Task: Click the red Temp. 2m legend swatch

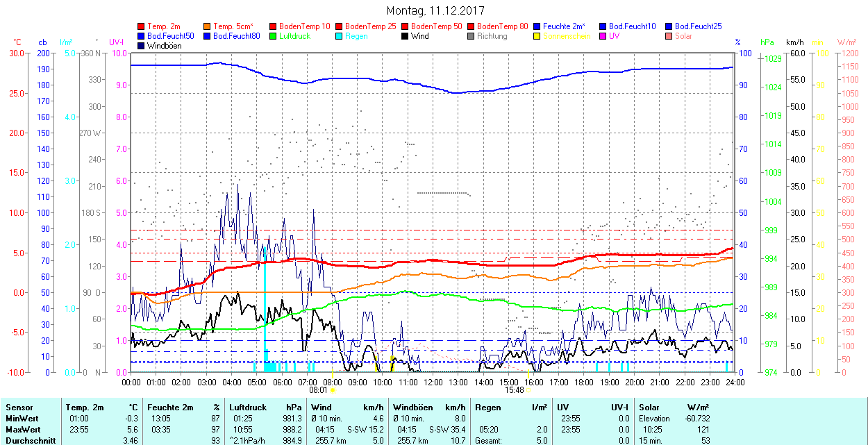Action: click(x=142, y=26)
